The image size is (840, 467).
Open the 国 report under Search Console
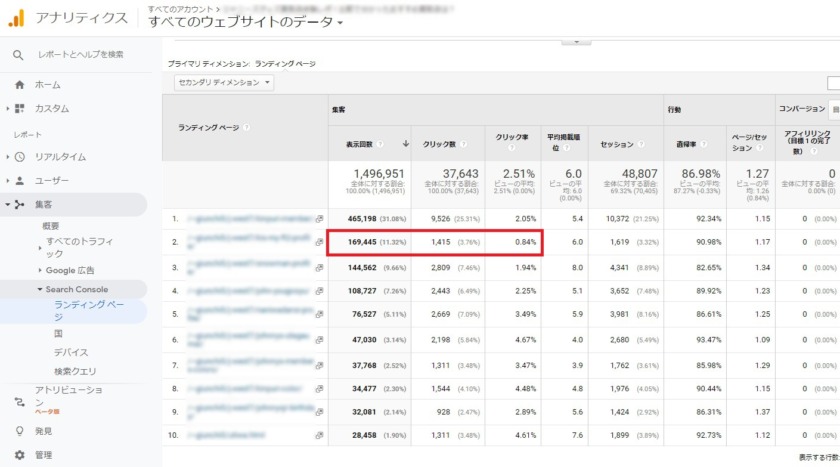tap(58, 334)
